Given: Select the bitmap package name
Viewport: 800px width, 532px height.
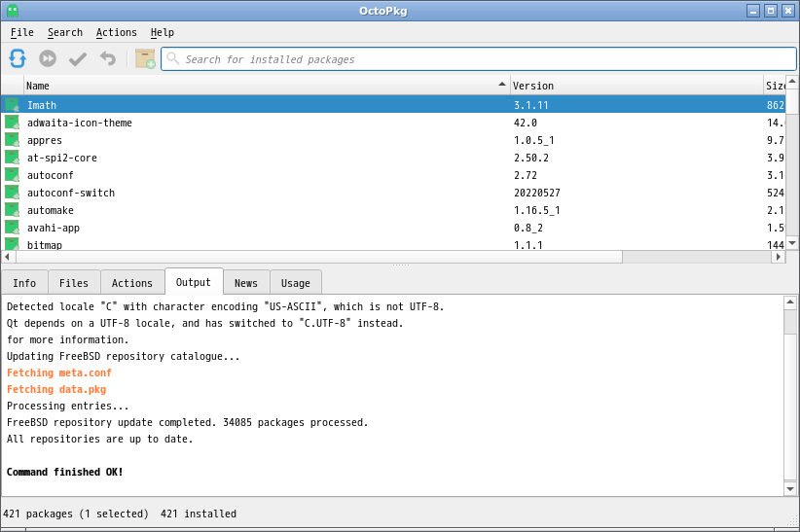Looking at the screenshot, I should click(45, 244).
